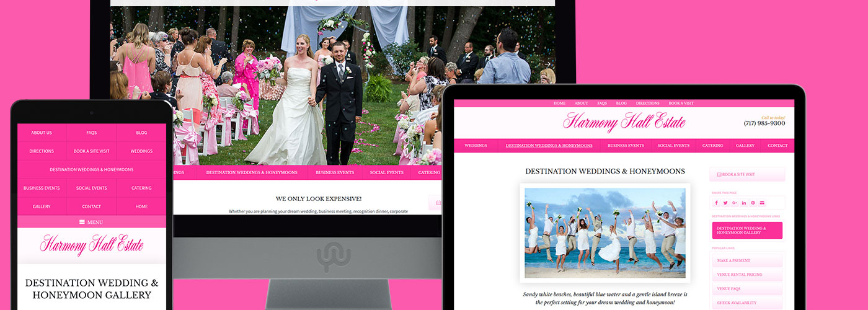Select Social Events on desktop navigation bar
This screenshot has width=868, height=310.
click(x=387, y=172)
